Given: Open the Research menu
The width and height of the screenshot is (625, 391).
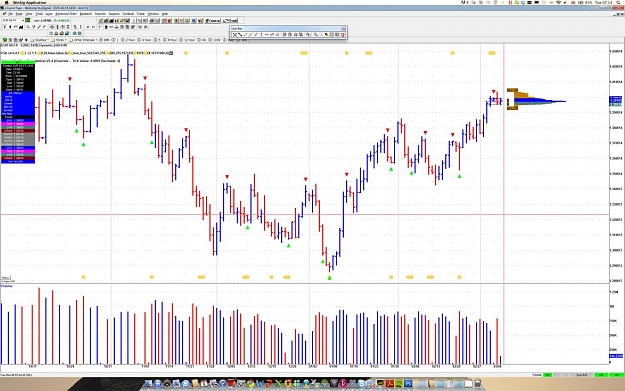Looking at the screenshot, I should tap(86, 14).
